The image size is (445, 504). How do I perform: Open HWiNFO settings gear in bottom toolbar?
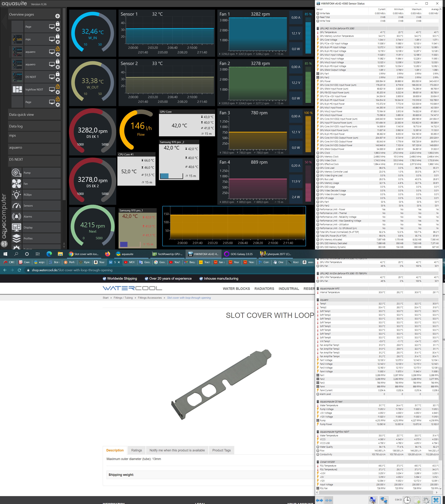coord(426,500)
